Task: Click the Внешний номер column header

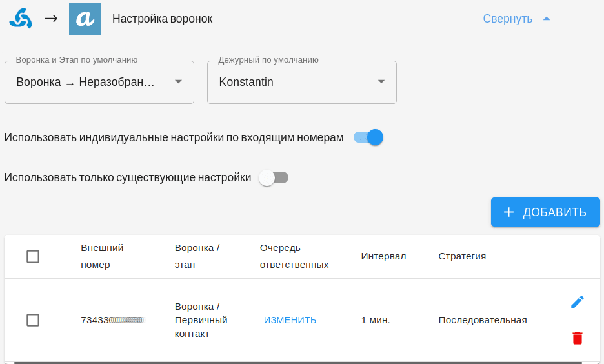Action: pyautogui.click(x=102, y=256)
